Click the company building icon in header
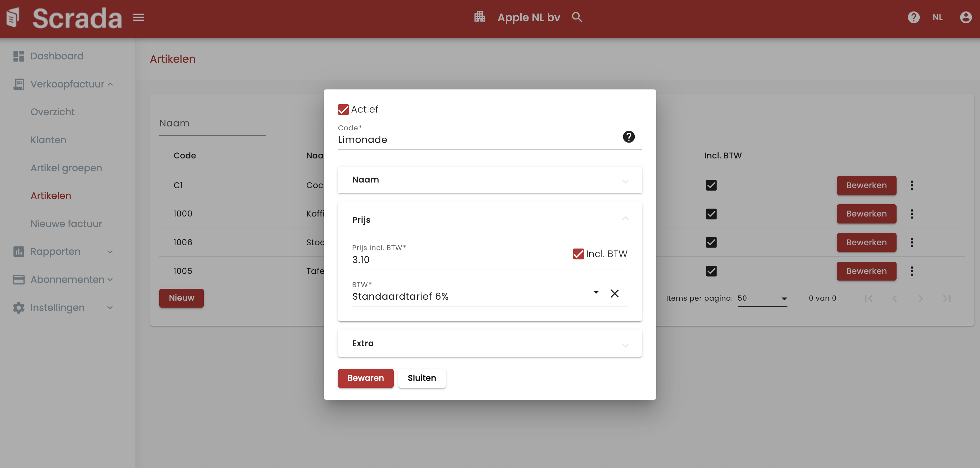This screenshot has height=468, width=980. coord(479,17)
